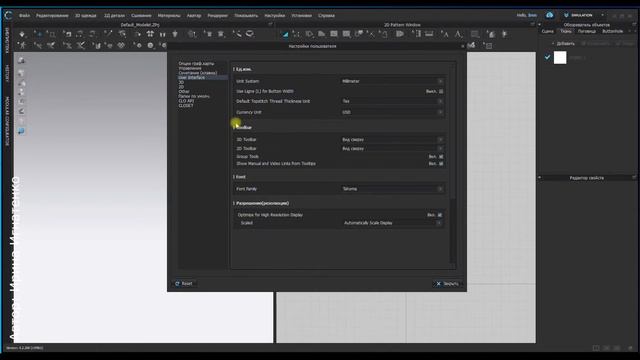Select the second 'A' edit annotation tool
The width and height of the screenshot is (640, 360).
[458, 34]
